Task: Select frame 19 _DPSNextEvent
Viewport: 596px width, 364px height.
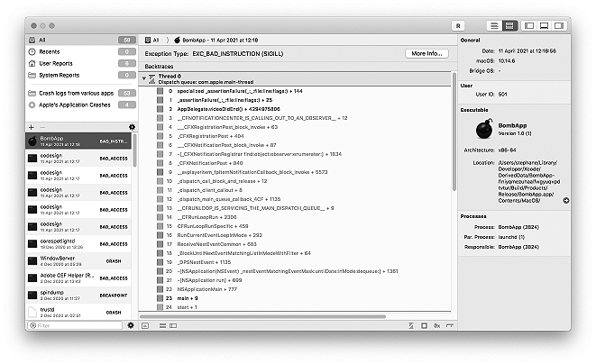Action: [295, 262]
